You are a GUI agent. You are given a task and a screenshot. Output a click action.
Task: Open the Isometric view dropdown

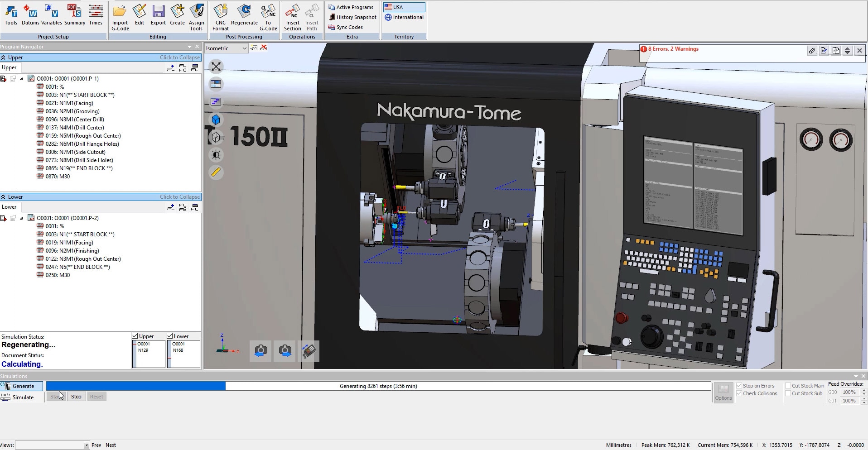(x=244, y=48)
